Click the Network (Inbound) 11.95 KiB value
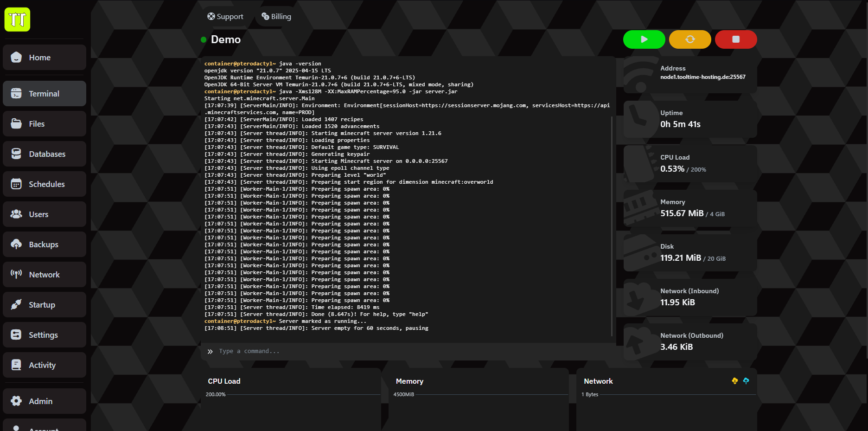This screenshot has width=868, height=431. [677, 302]
